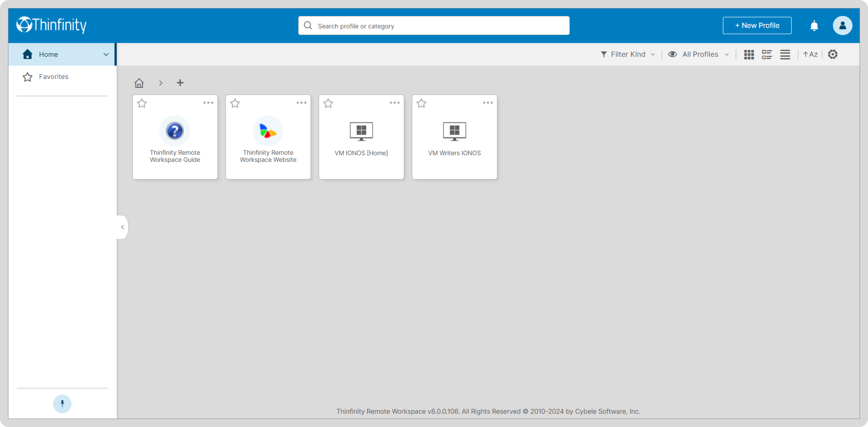Open the user account avatar menu
The width and height of the screenshot is (868, 427).
click(x=842, y=25)
